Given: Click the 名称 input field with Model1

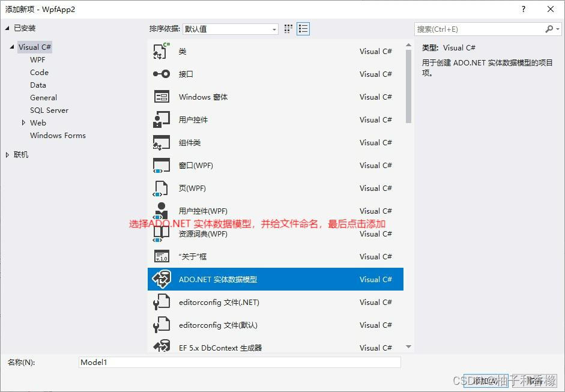Looking at the screenshot, I should coord(240,363).
